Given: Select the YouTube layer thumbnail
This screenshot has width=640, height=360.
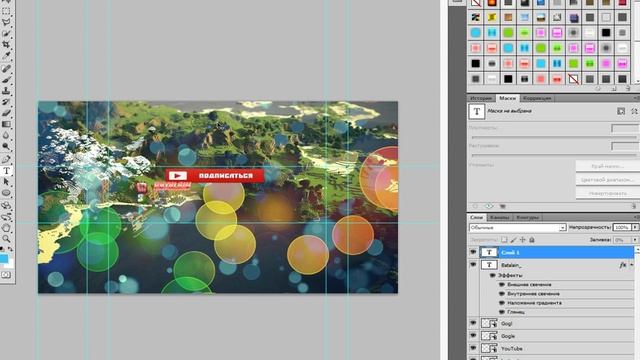Looking at the screenshot, I should tap(489, 348).
